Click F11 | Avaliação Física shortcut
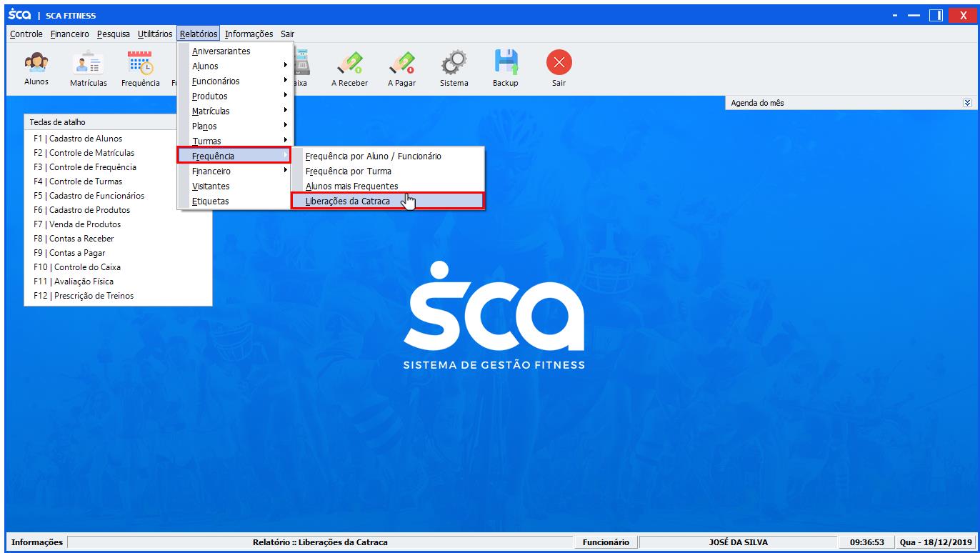Image resolution: width=980 pixels, height=553 pixels. tap(74, 282)
